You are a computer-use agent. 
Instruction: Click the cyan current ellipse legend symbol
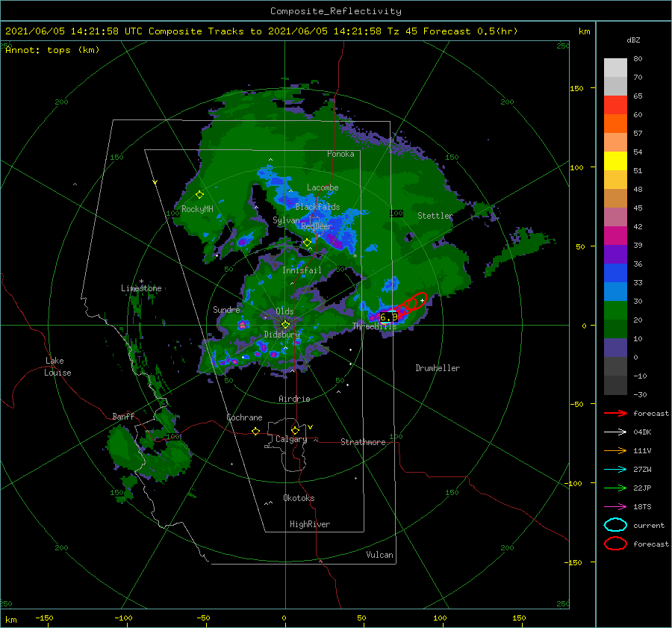615,525
